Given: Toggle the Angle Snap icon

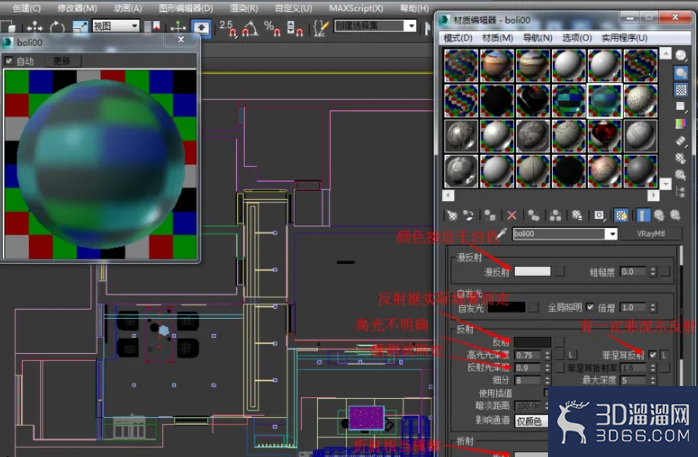Looking at the screenshot, I should [x=250, y=28].
